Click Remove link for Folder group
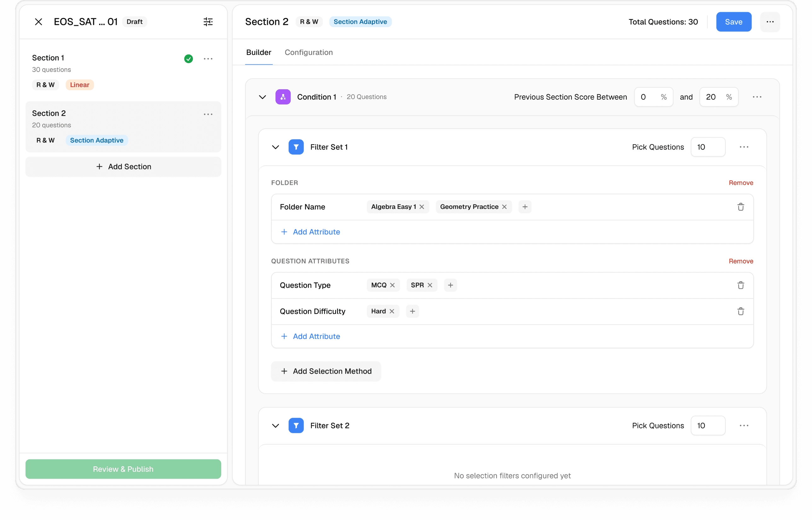The image size is (812, 520). (x=740, y=183)
